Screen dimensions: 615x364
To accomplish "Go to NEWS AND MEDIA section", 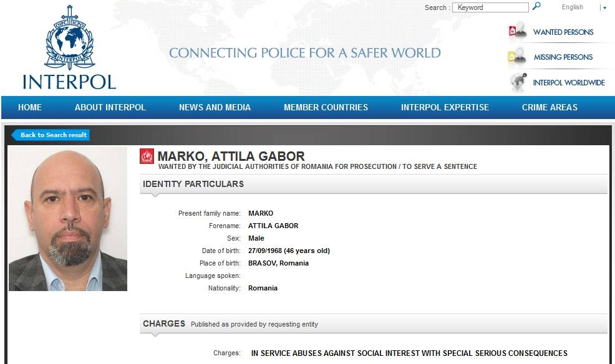I will [x=215, y=107].
